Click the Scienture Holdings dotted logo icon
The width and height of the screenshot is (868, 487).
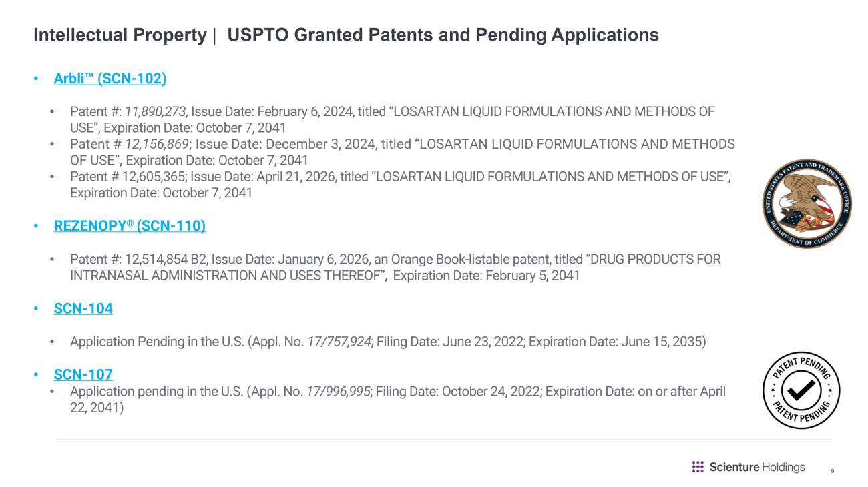pos(698,467)
